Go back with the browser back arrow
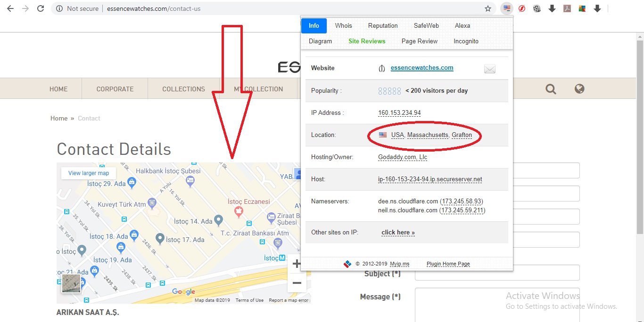The height and width of the screenshot is (322, 644). tap(10, 8)
